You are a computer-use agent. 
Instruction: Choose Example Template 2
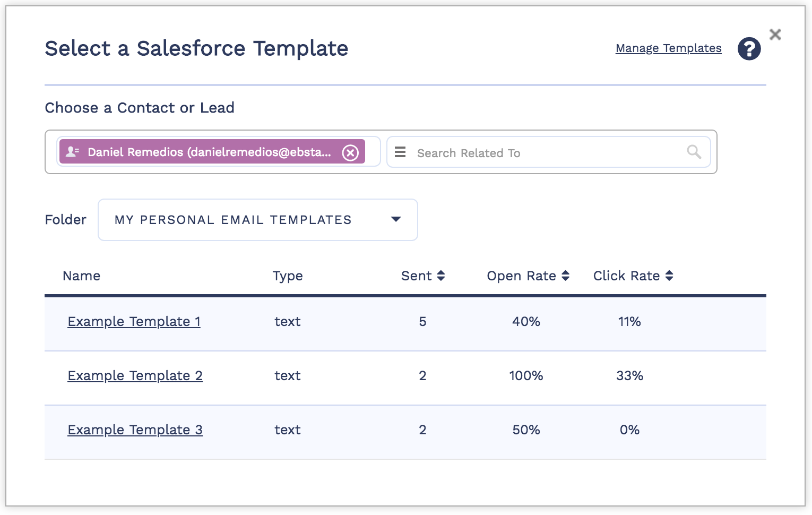pyautogui.click(x=135, y=376)
